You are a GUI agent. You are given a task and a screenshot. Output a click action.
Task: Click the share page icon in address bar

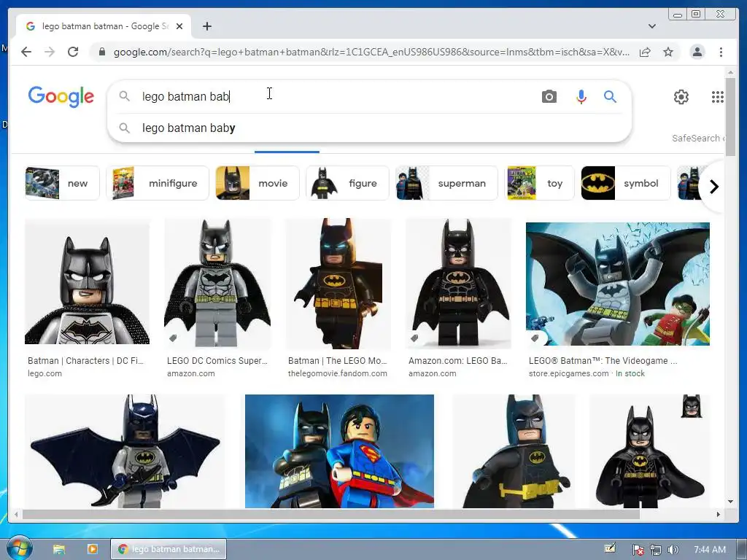(645, 52)
